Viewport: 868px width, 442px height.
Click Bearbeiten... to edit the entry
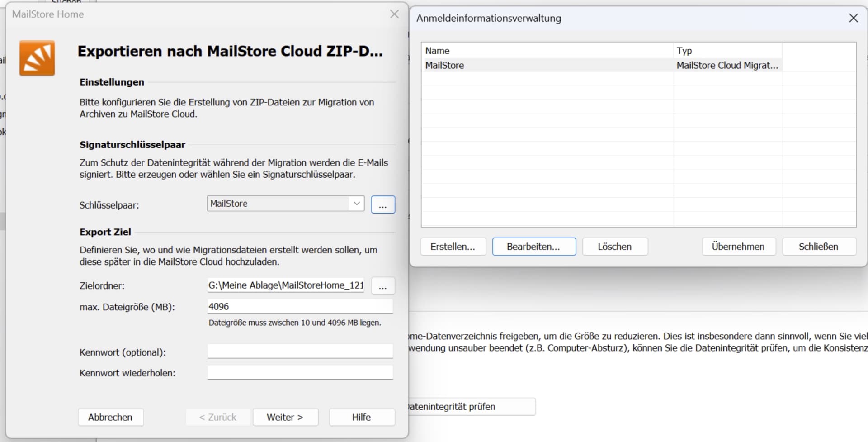click(x=533, y=247)
